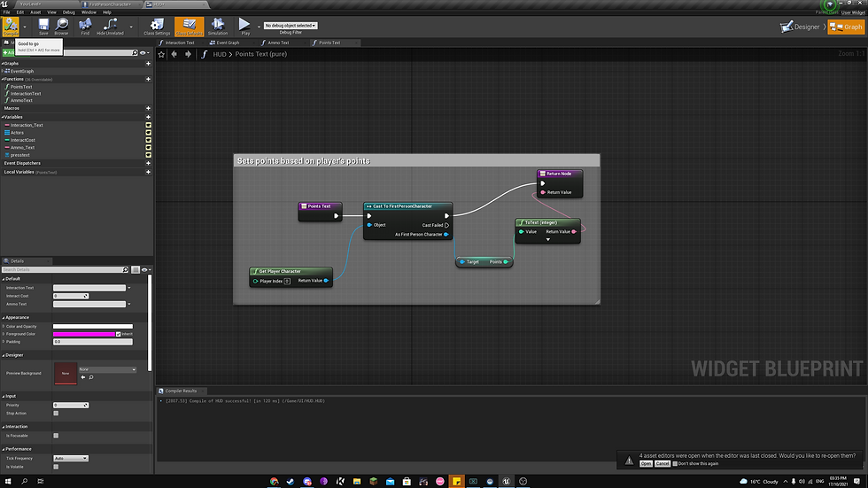Viewport: 868px width, 488px height.
Task: Open File Explorer from the taskbar
Action: [x=356, y=482]
